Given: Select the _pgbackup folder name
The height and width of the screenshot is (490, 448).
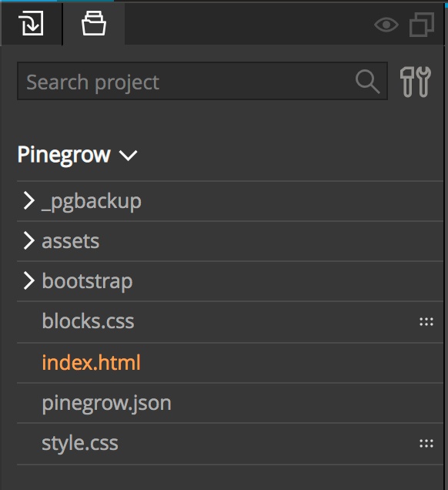Looking at the screenshot, I should click(92, 202).
